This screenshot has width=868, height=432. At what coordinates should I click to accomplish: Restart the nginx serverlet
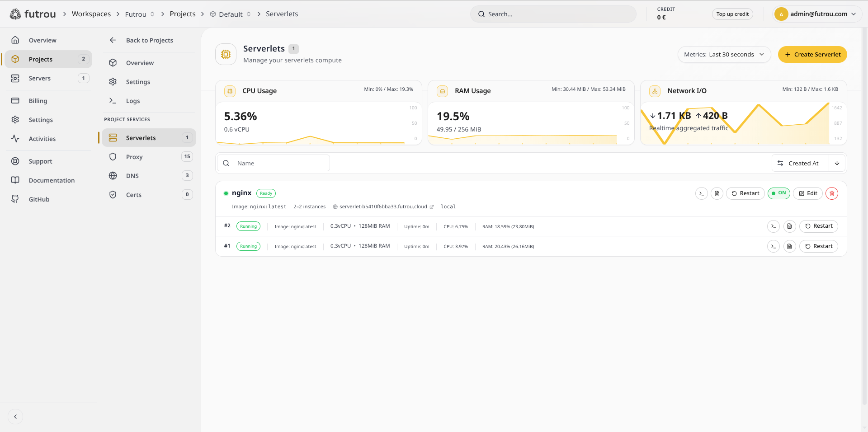tap(745, 193)
